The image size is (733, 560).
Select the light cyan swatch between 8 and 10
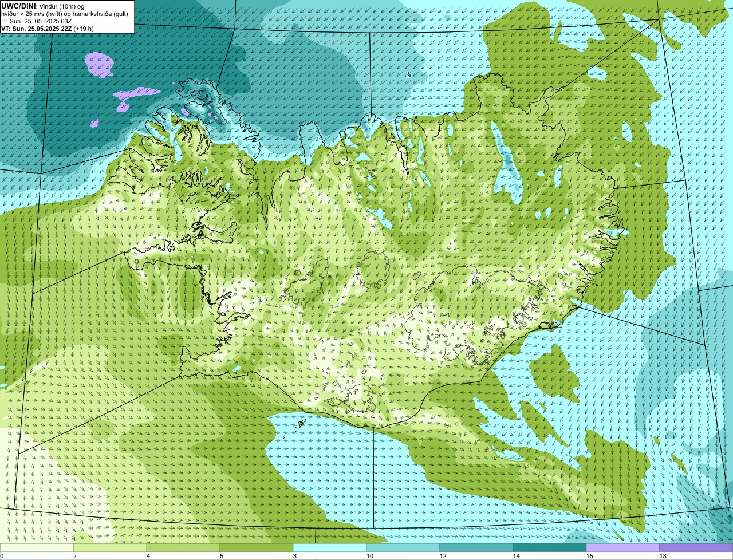click(x=330, y=547)
